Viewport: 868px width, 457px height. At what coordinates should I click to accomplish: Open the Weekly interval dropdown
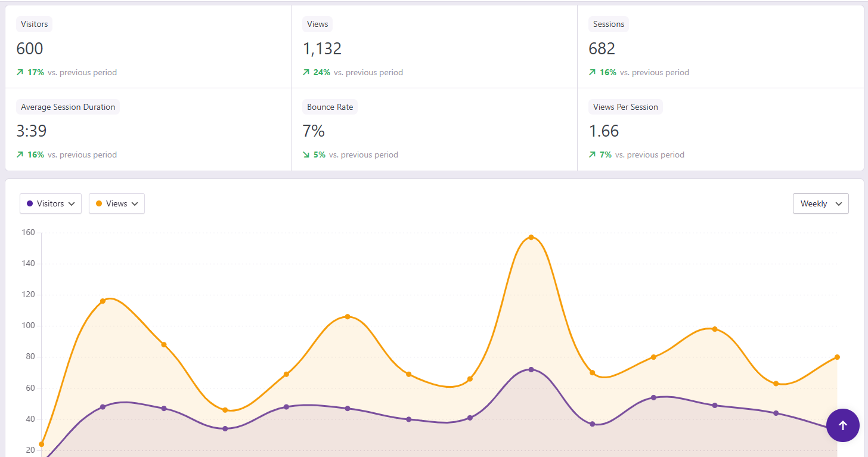pyautogui.click(x=820, y=203)
